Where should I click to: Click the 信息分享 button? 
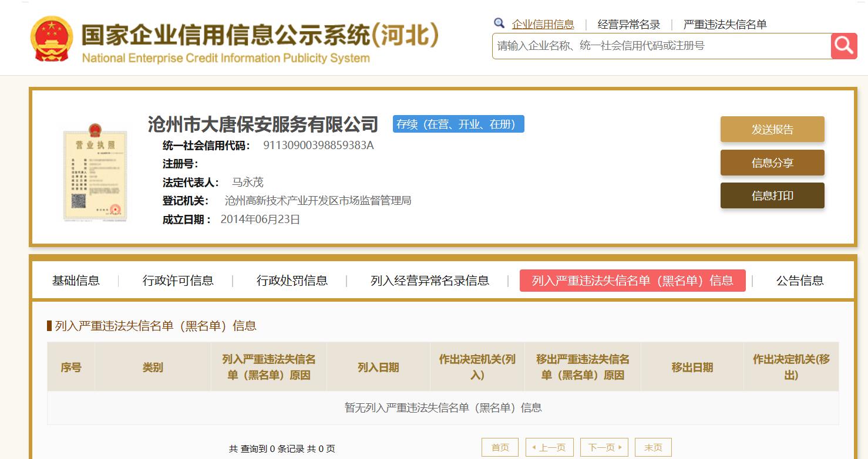point(772,163)
